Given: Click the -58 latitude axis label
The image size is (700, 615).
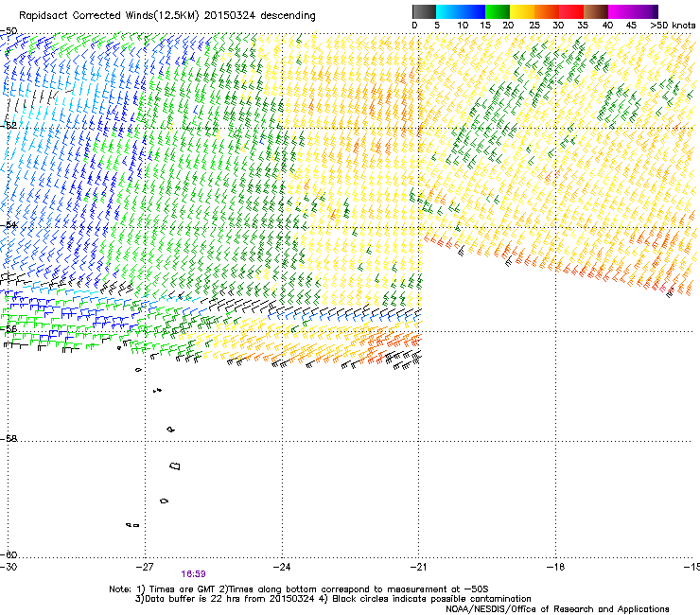Looking at the screenshot, I should pos(9,439).
